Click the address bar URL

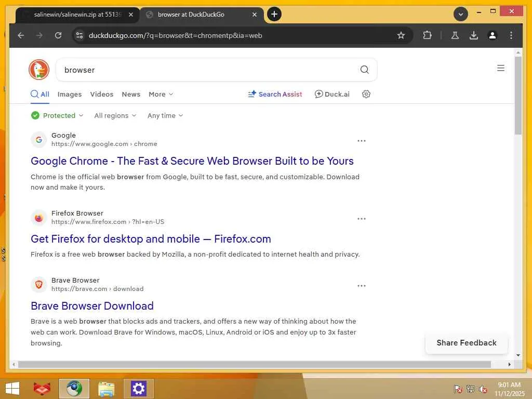click(x=175, y=35)
